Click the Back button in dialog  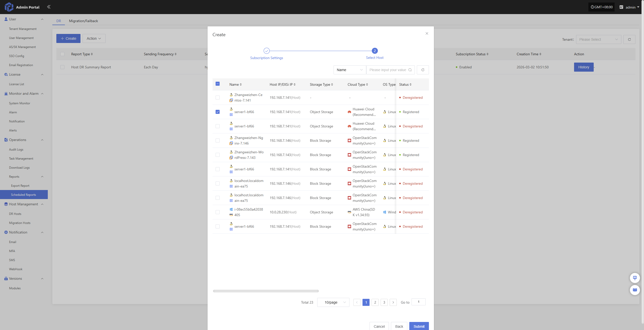pos(399,326)
